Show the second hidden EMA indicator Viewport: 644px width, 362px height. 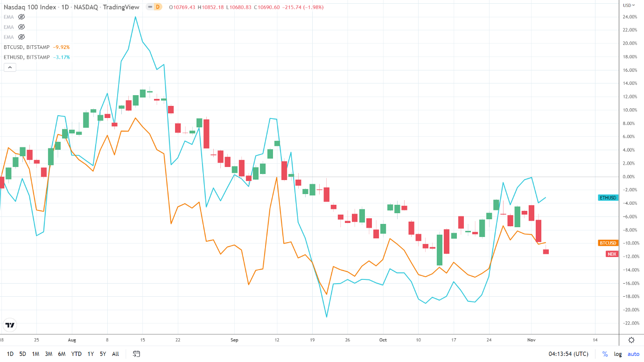tap(21, 27)
